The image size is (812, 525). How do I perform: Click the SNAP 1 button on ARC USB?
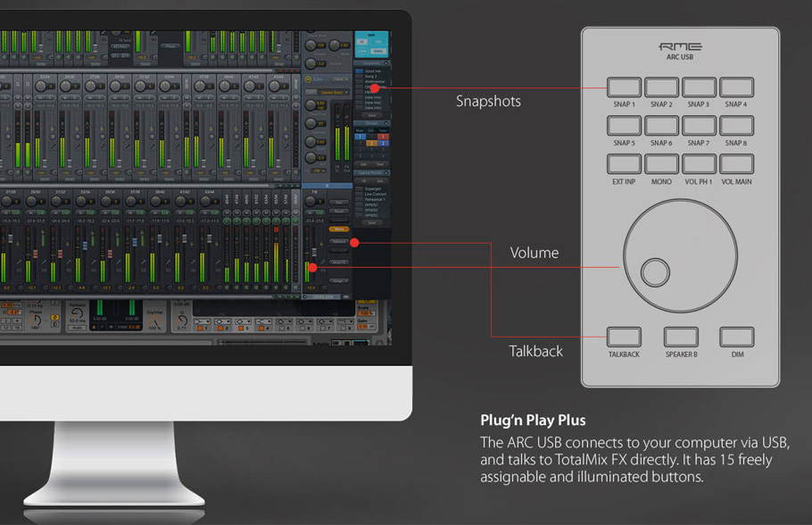(x=624, y=87)
